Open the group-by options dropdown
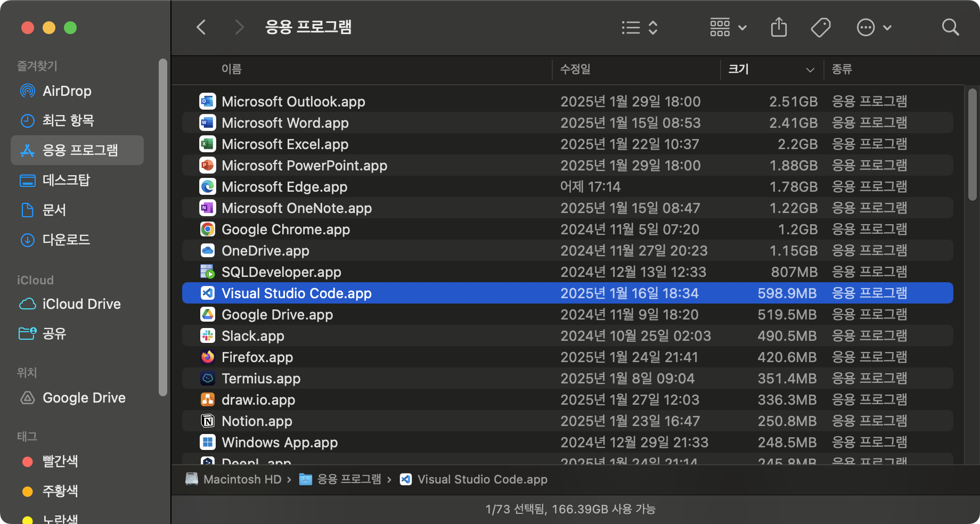Screen dimensions: 980x524 (728, 27)
